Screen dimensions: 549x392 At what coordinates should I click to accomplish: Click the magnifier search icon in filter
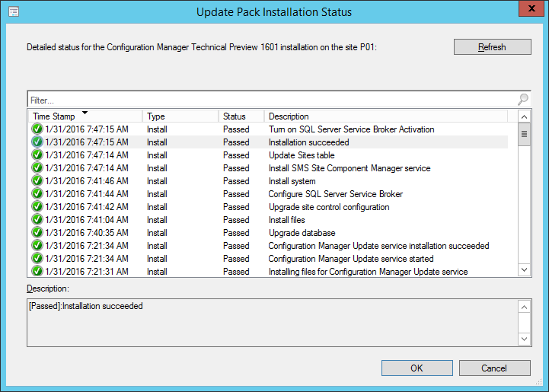tap(523, 100)
